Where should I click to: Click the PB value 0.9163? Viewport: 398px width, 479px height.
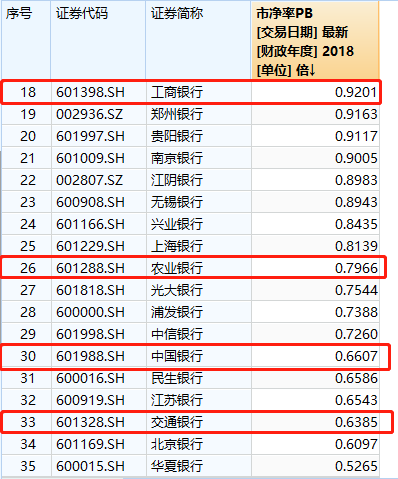[x=356, y=114]
